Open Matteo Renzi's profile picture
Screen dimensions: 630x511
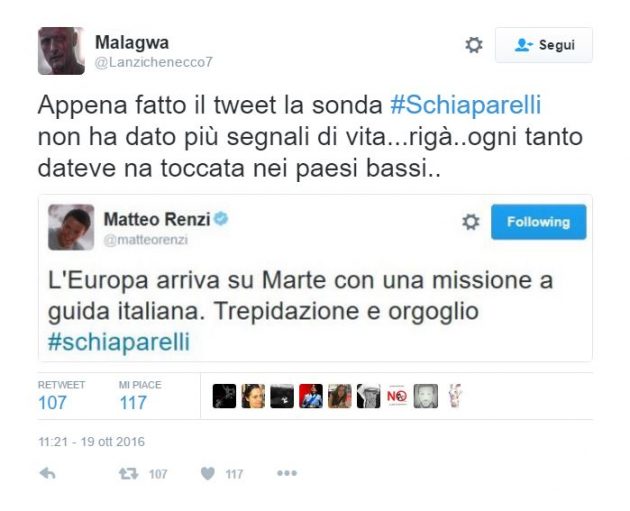tap(71, 227)
